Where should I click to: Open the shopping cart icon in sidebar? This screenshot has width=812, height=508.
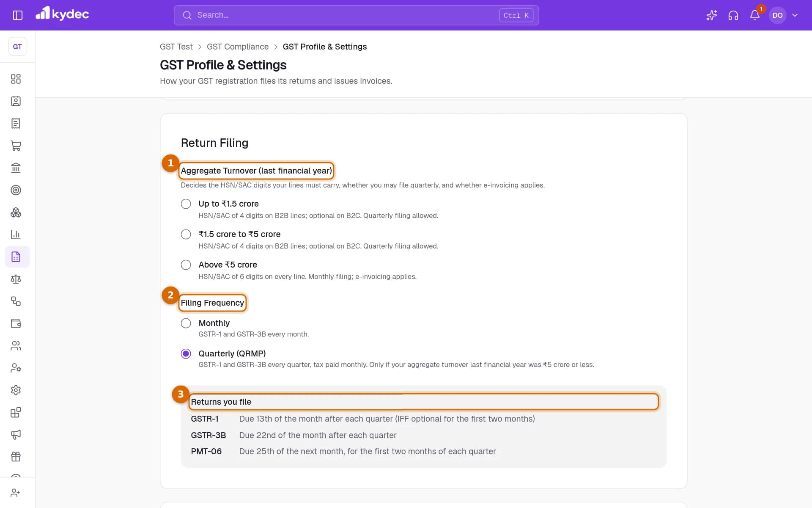[16, 146]
